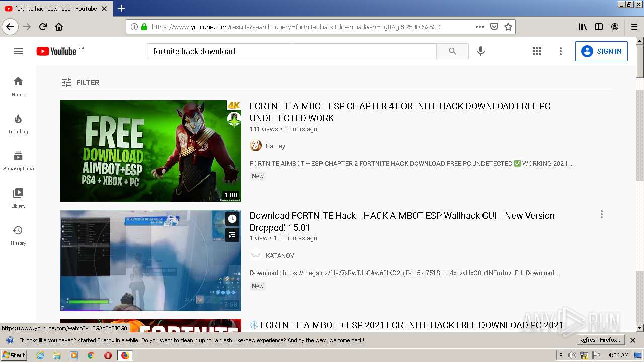Open Download FORTNITE Hack video title
The width and height of the screenshot is (644, 362).
[402, 221]
